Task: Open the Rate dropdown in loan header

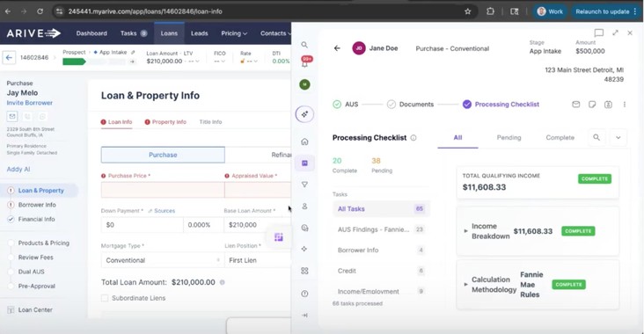Action: coord(249,62)
